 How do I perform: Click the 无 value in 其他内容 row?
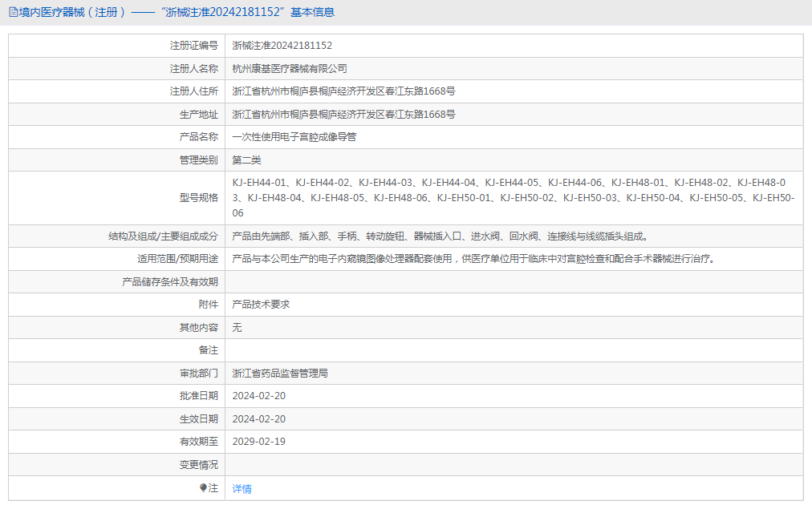tap(237, 328)
